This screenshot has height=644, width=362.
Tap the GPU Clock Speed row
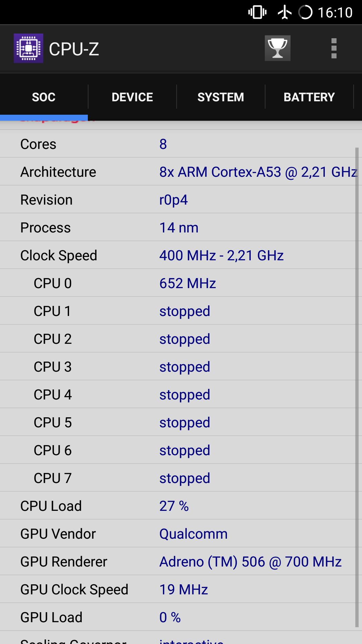pyautogui.click(x=178, y=589)
